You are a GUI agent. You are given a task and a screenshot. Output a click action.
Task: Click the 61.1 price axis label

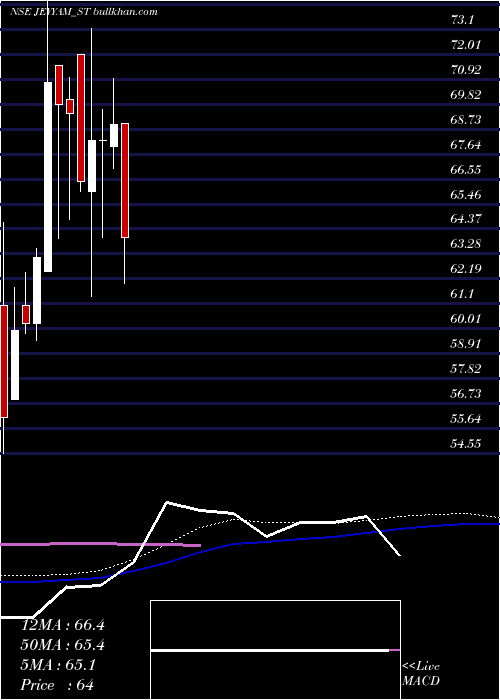(462, 294)
